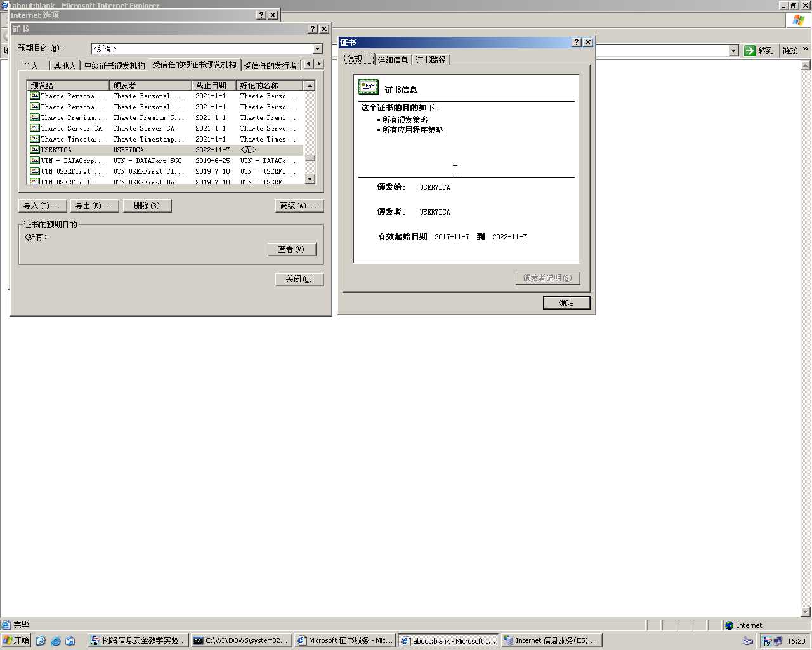Click the certificate info icon in dialog
This screenshot has height=650, width=812.
click(368, 87)
